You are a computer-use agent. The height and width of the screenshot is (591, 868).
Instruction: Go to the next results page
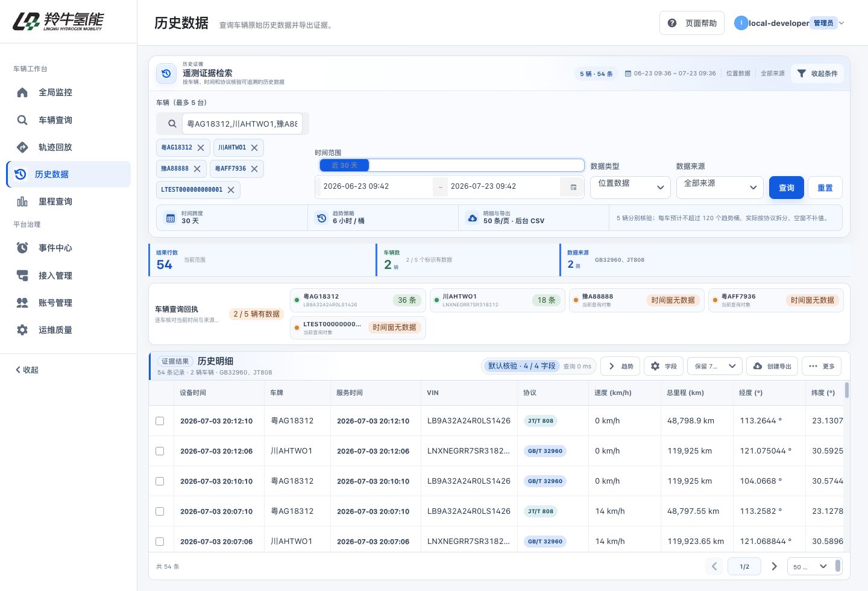(775, 566)
